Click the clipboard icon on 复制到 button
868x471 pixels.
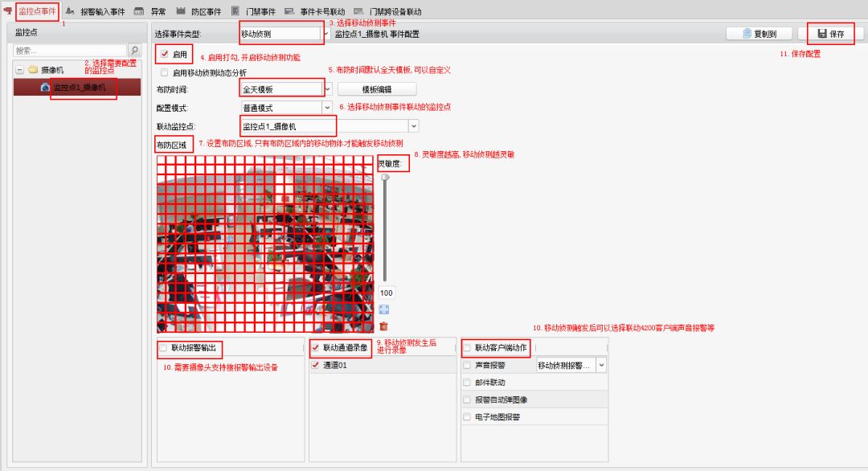747,34
